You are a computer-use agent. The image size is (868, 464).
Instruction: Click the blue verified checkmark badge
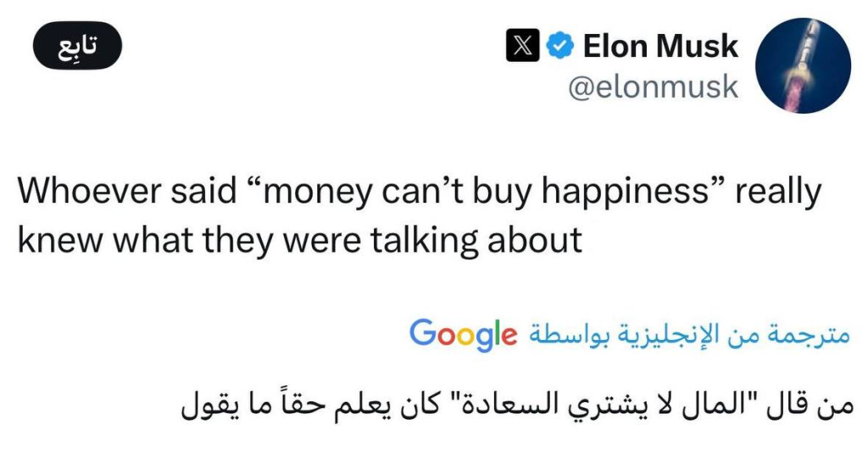point(559,46)
